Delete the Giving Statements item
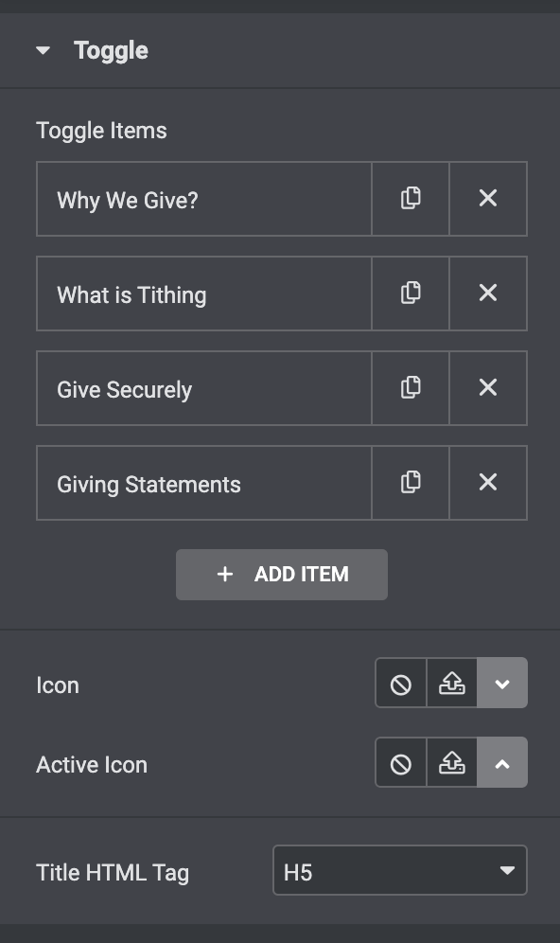This screenshot has width=560, height=943. tap(488, 483)
